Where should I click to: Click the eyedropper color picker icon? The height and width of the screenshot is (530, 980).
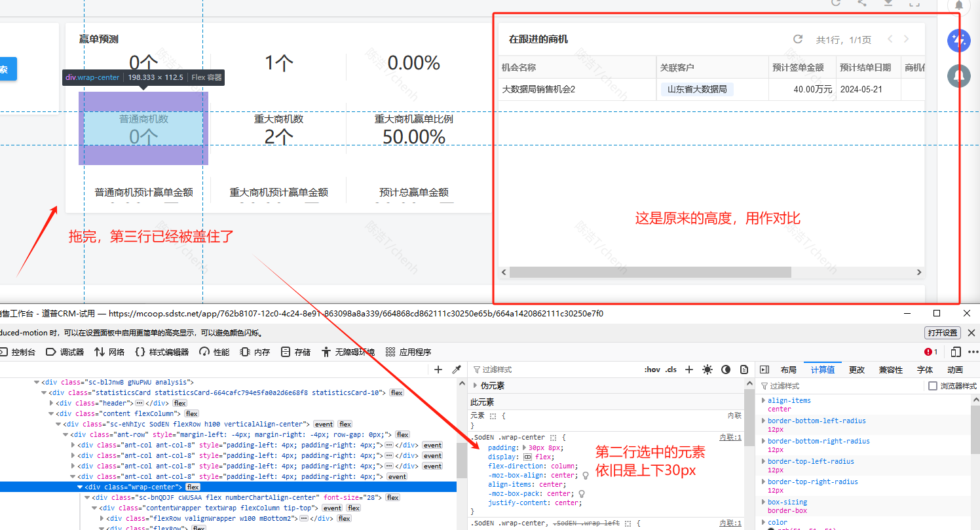pyautogui.click(x=457, y=369)
